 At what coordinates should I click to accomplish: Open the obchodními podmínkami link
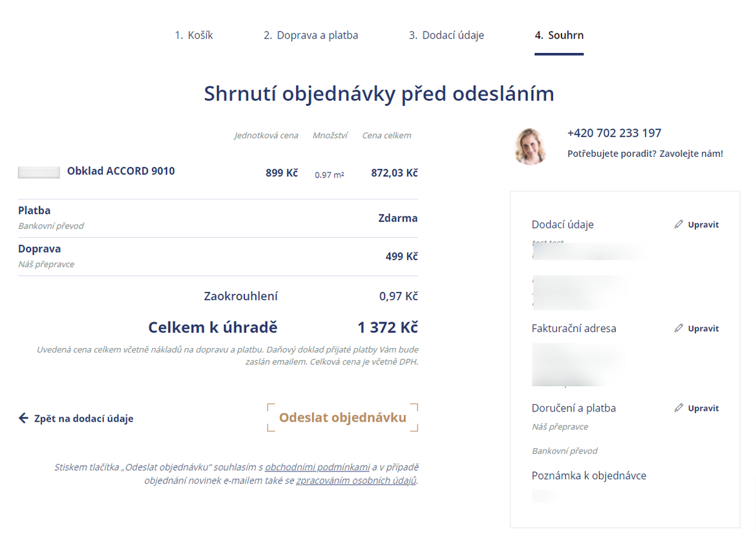click(x=317, y=467)
